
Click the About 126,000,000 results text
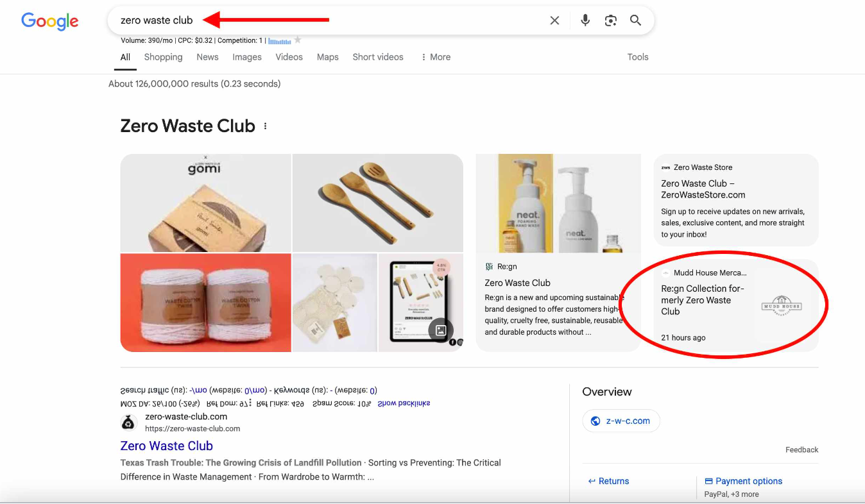tap(194, 83)
